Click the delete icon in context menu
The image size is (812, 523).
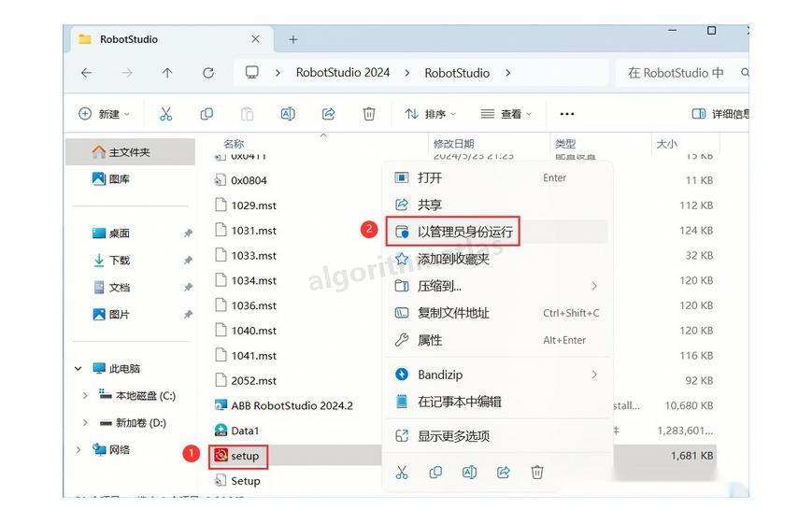[537, 473]
